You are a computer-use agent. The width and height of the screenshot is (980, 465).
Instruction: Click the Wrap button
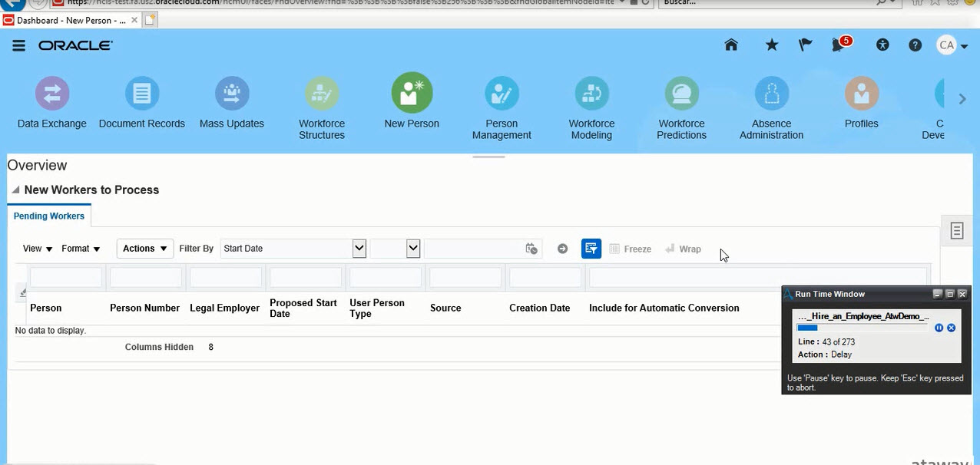[683, 249]
